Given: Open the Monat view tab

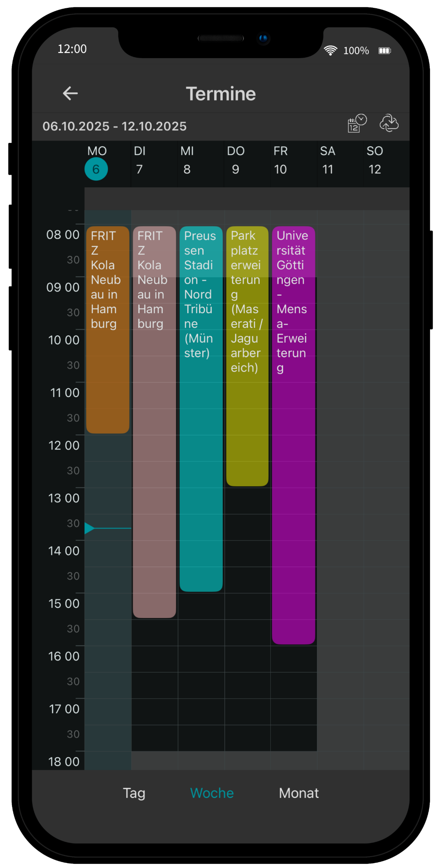Looking at the screenshot, I should click(298, 793).
